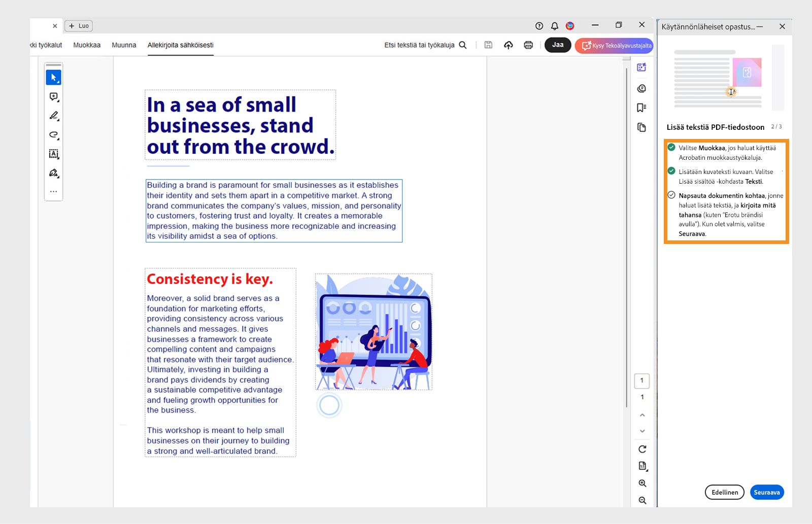
Task: Click the paragraph starting "Building a brand is paramount"
Action: [x=274, y=211]
